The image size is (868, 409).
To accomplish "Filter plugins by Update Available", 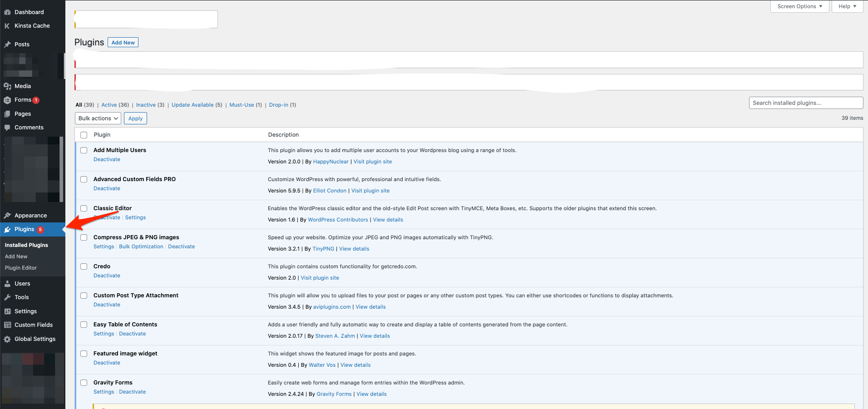I will (192, 105).
